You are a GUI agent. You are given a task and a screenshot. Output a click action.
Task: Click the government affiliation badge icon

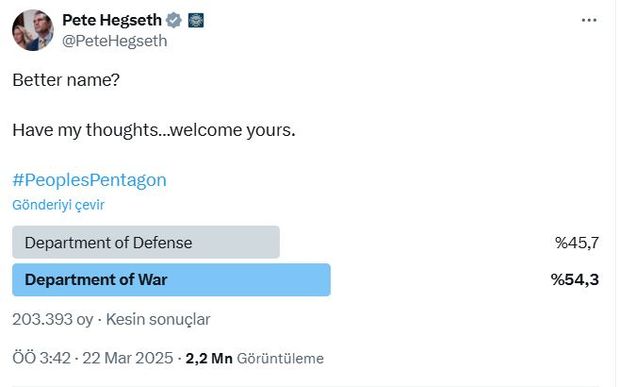coord(196,20)
